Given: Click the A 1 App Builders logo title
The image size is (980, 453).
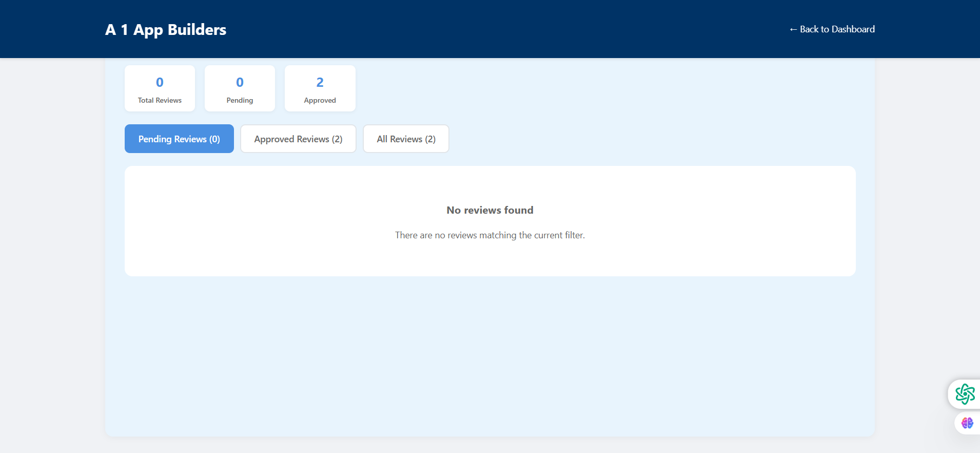Looking at the screenshot, I should (x=166, y=30).
